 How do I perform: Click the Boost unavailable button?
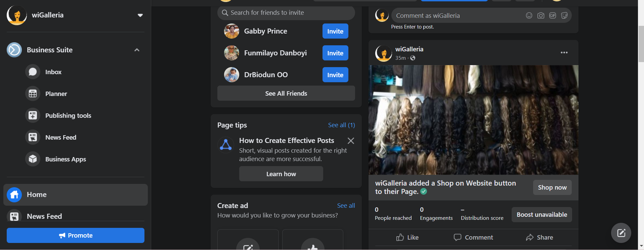(542, 214)
